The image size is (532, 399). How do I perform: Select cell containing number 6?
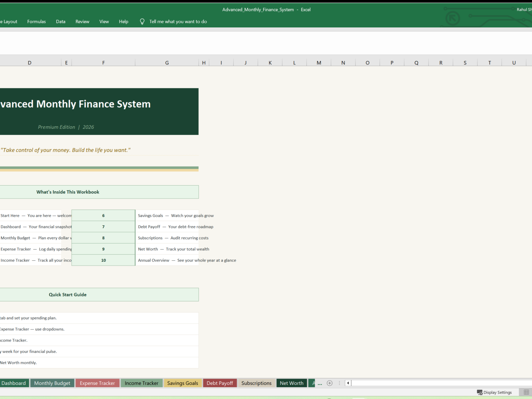click(x=103, y=215)
